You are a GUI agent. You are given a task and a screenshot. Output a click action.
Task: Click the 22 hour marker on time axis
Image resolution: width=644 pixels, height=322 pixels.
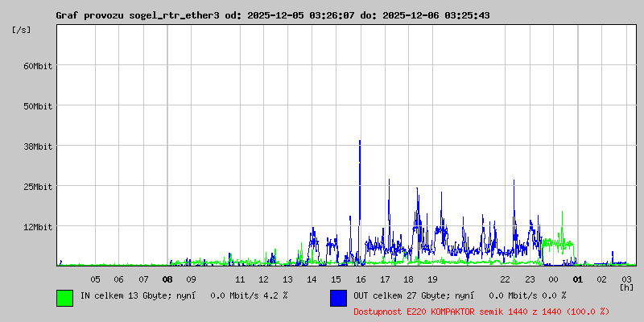pyautogui.click(x=506, y=279)
